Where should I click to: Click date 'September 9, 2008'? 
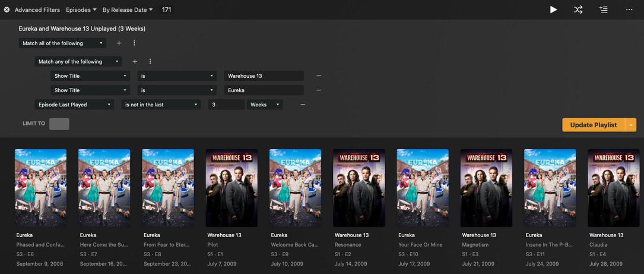click(x=40, y=264)
